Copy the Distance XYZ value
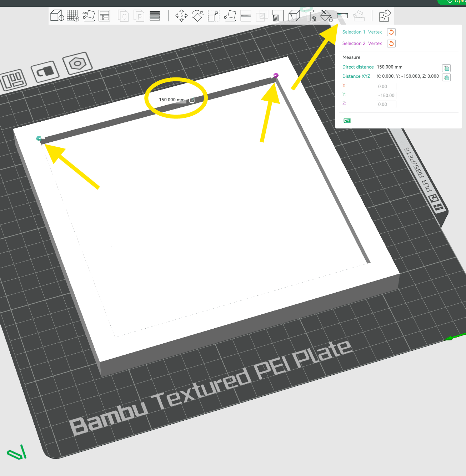The image size is (466, 476). point(446,77)
